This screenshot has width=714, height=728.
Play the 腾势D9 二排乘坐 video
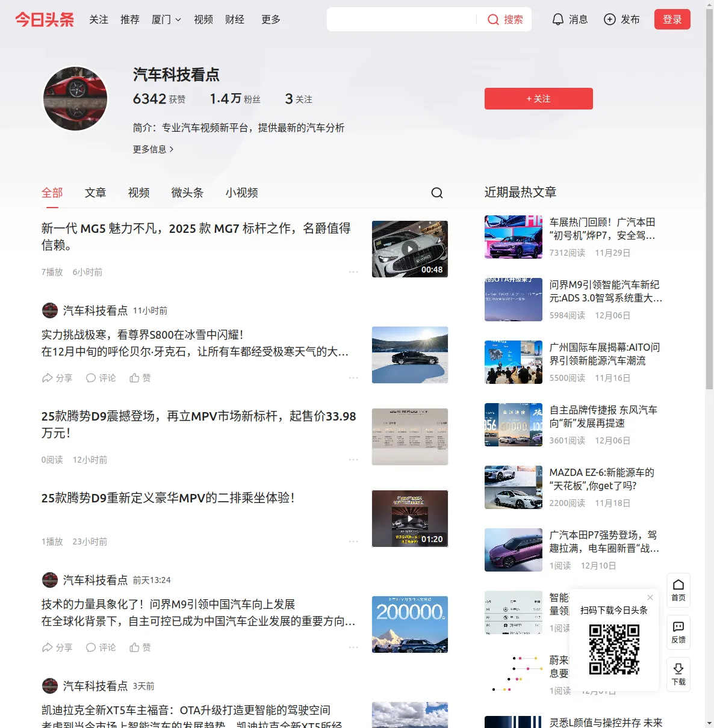point(410,519)
